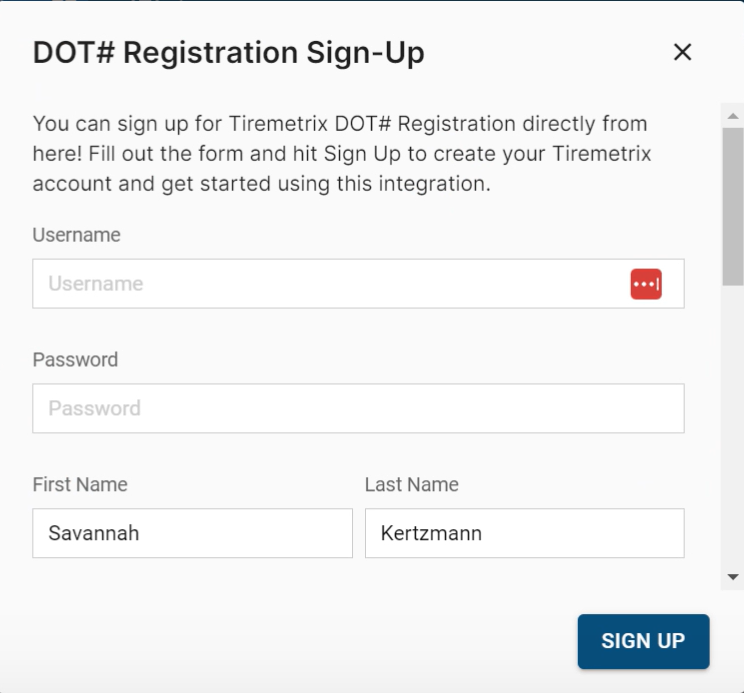Image resolution: width=744 pixels, height=693 pixels.
Task: Click the Last Name label
Action: click(x=411, y=484)
